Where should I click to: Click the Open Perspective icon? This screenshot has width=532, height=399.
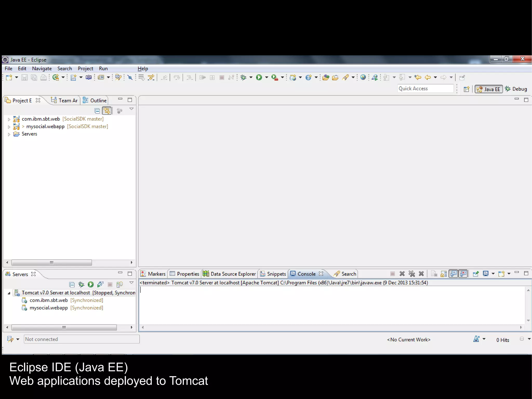click(467, 89)
